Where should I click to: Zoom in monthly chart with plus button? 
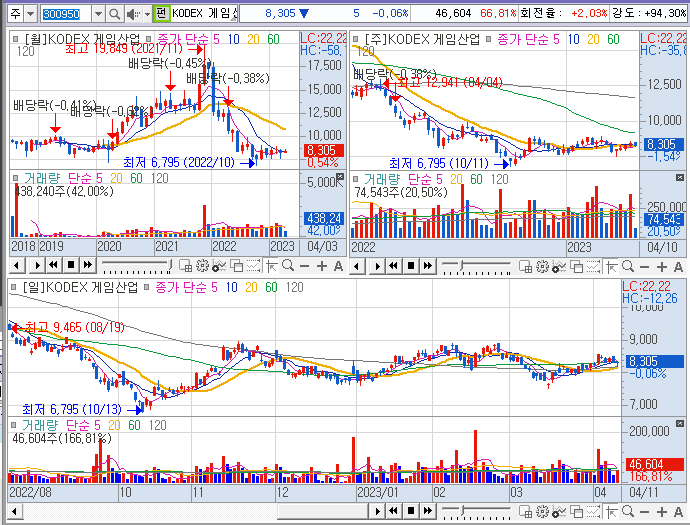pyautogui.click(x=322, y=266)
